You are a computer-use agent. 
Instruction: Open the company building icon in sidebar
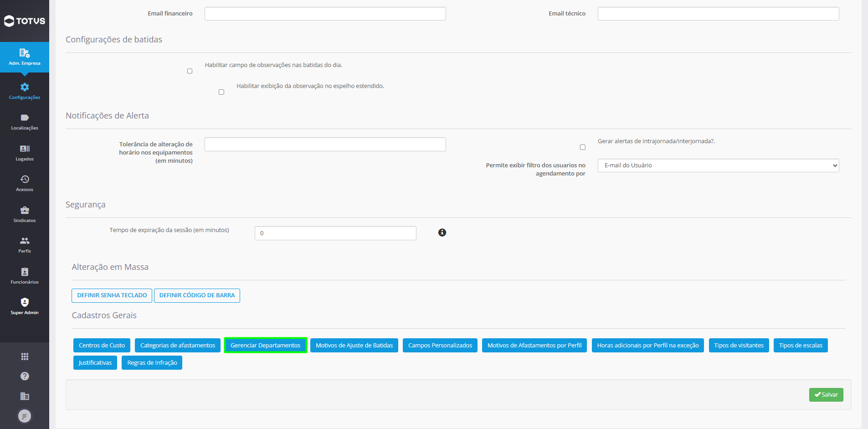point(25,396)
